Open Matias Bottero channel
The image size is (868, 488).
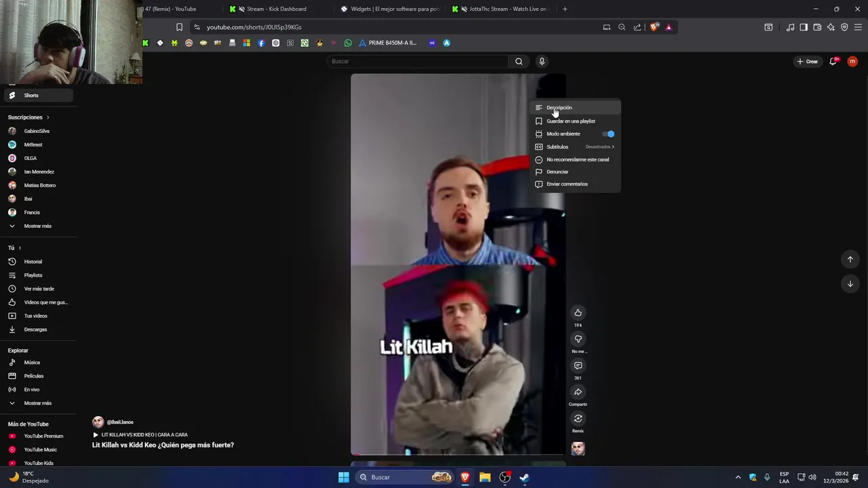[38, 185]
